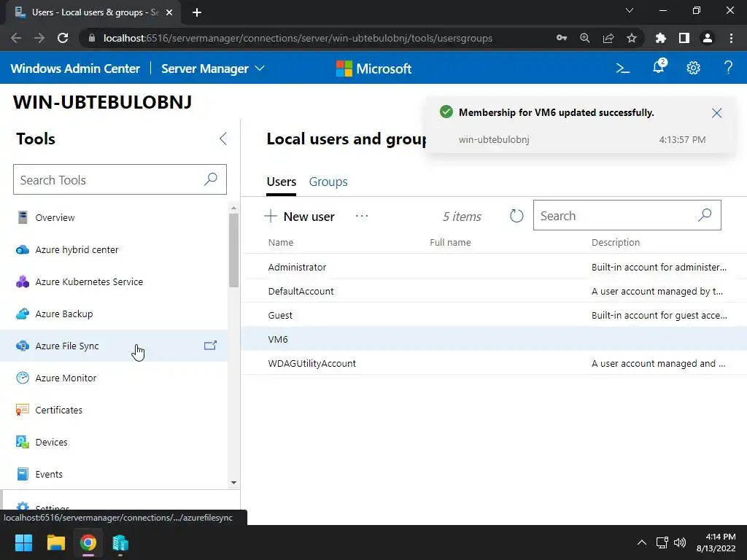Click the share page icon in address bar
The height and width of the screenshot is (560, 747).
coord(608,38)
